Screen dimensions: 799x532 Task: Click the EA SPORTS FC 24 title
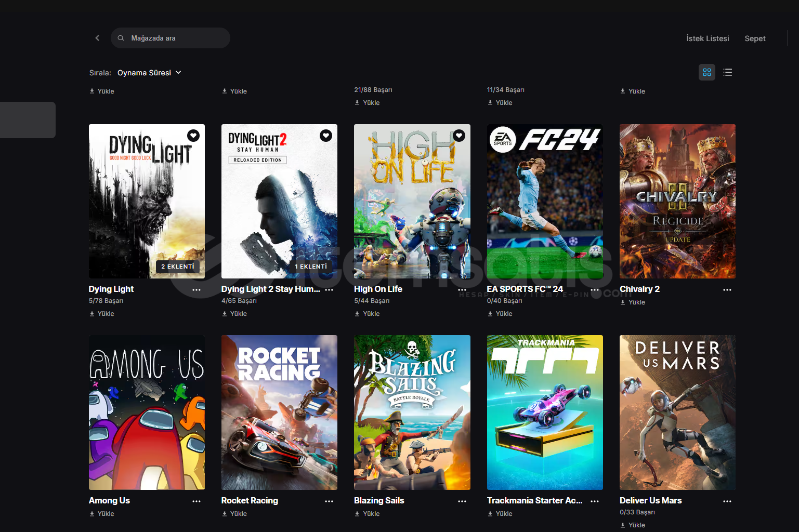click(x=525, y=289)
